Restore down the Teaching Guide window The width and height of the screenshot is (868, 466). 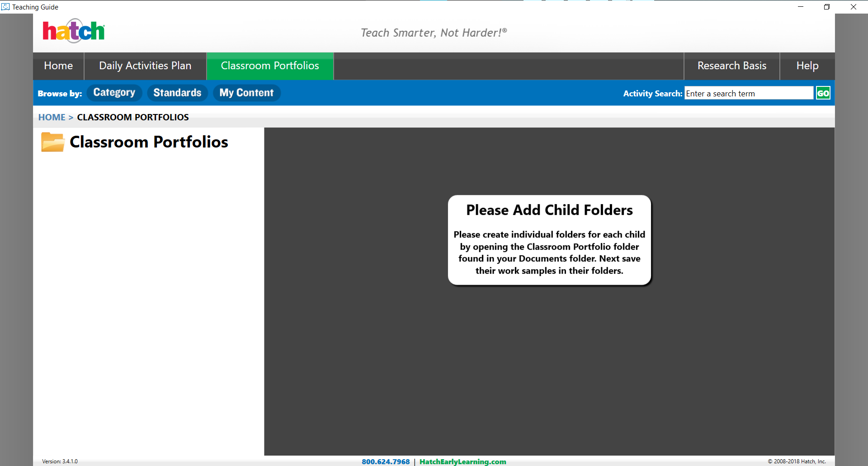[826, 7]
